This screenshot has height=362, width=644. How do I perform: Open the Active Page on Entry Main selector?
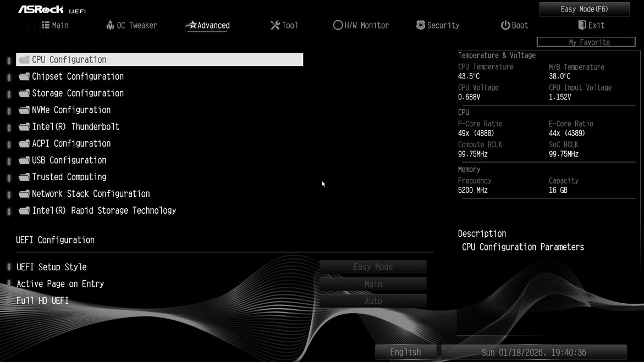point(373,284)
